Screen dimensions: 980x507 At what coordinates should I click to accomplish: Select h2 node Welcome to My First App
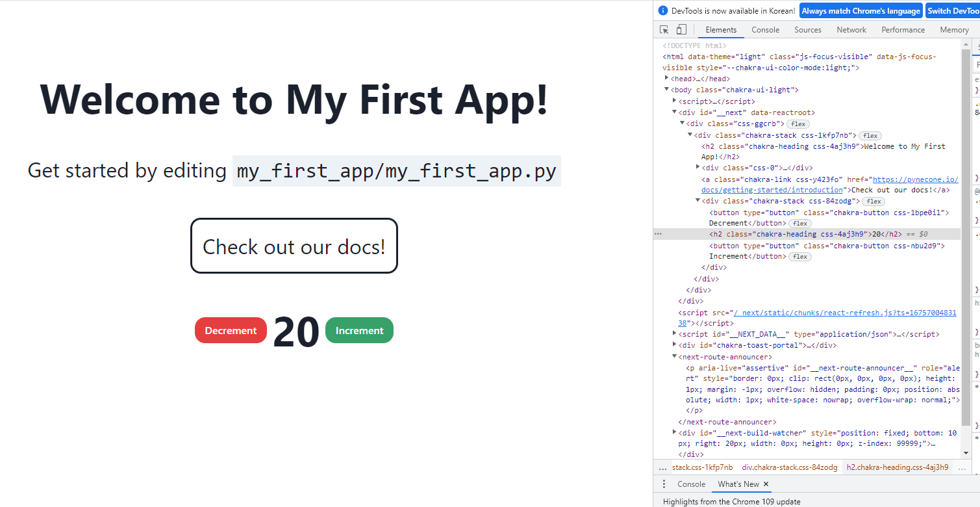pyautogui.click(x=823, y=151)
